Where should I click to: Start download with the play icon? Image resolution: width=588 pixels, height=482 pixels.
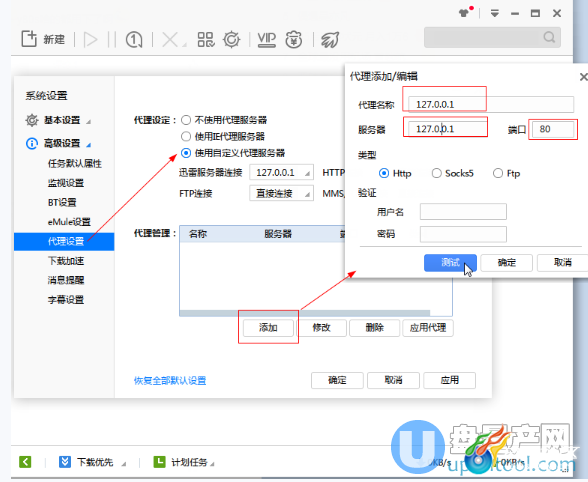pos(90,39)
